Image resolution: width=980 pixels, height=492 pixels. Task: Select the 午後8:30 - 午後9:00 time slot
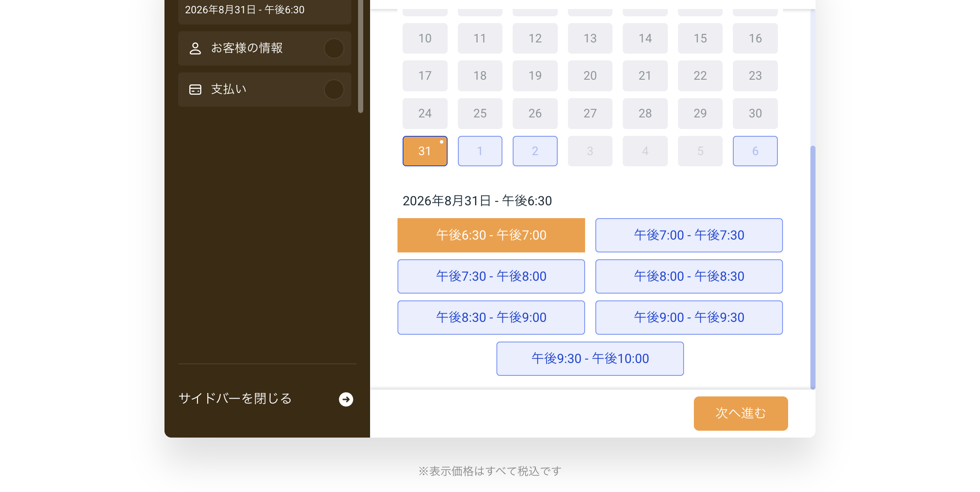(x=491, y=318)
